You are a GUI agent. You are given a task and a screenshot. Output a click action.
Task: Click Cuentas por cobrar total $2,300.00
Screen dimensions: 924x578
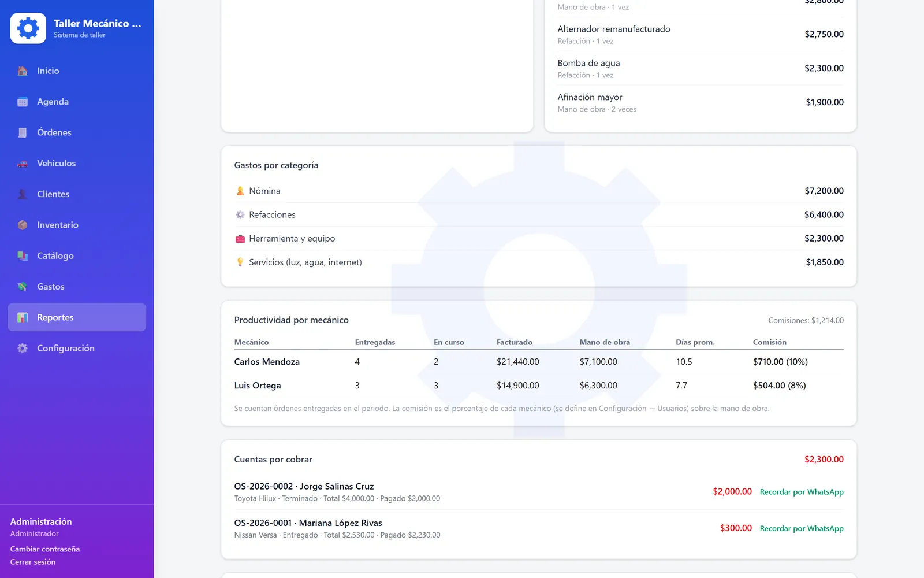(x=824, y=460)
